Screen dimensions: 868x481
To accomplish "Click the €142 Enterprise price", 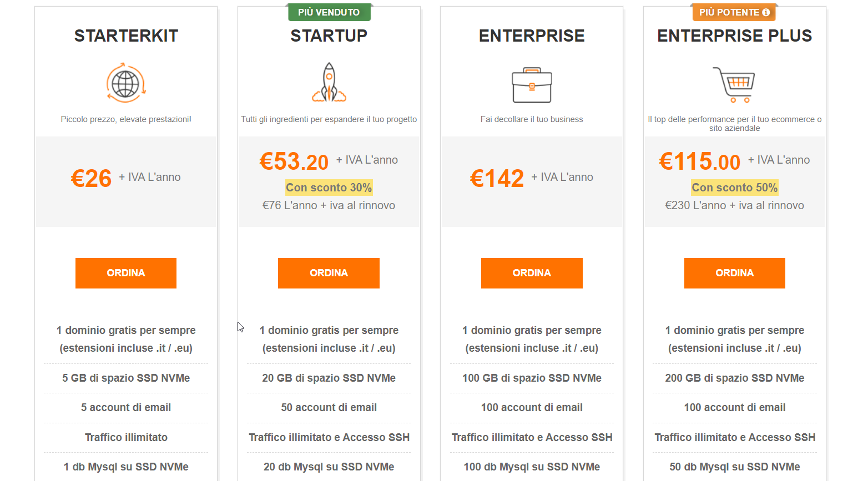I will click(x=497, y=178).
